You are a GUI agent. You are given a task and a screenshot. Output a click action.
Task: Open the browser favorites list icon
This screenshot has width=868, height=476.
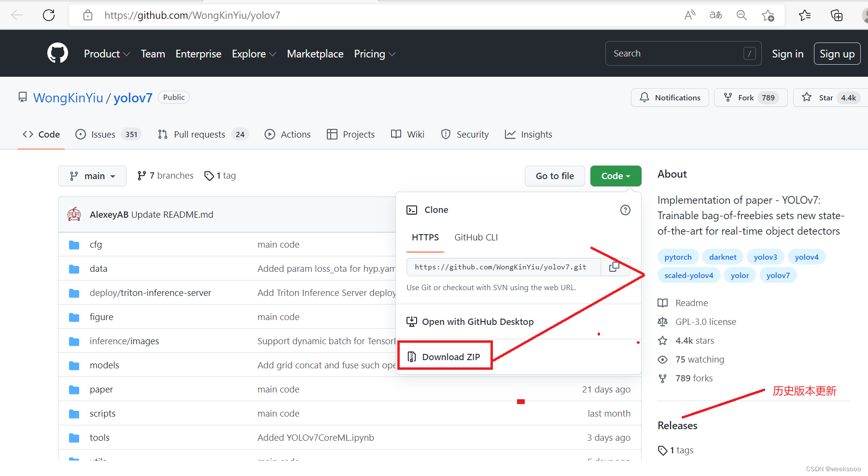805,15
